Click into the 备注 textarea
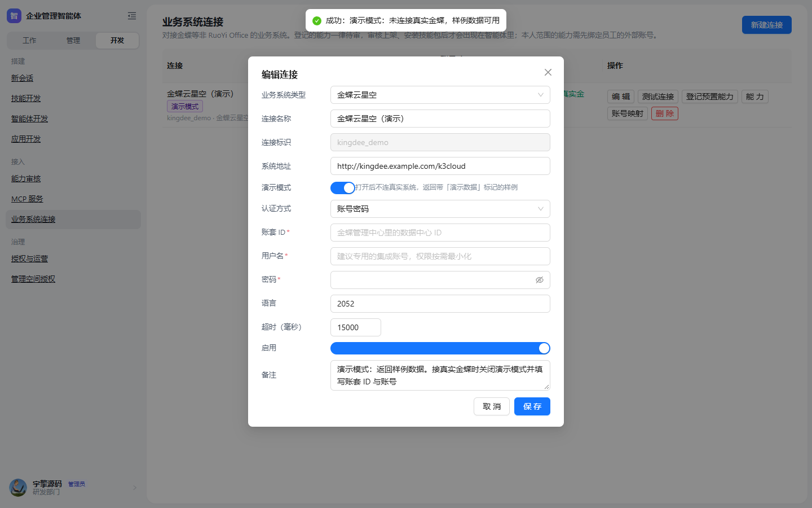The width and height of the screenshot is (812, 508). 440,375
